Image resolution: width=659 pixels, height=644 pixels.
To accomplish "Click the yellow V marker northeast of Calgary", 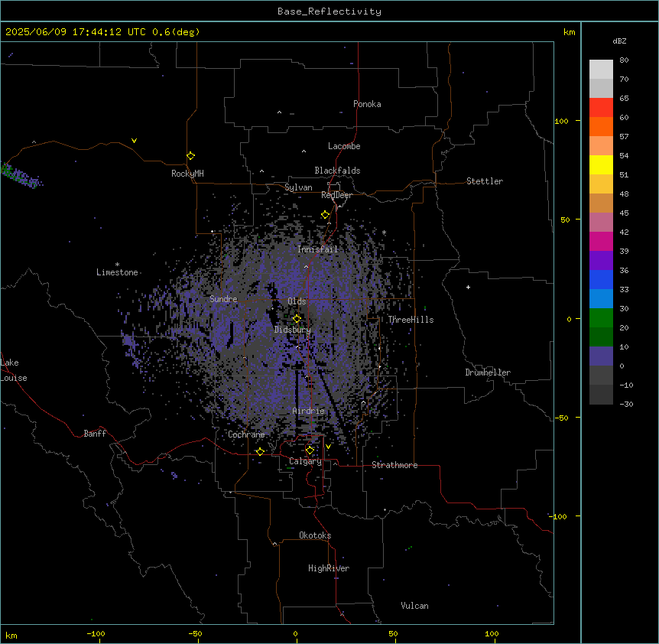I will tap(328, 447).
